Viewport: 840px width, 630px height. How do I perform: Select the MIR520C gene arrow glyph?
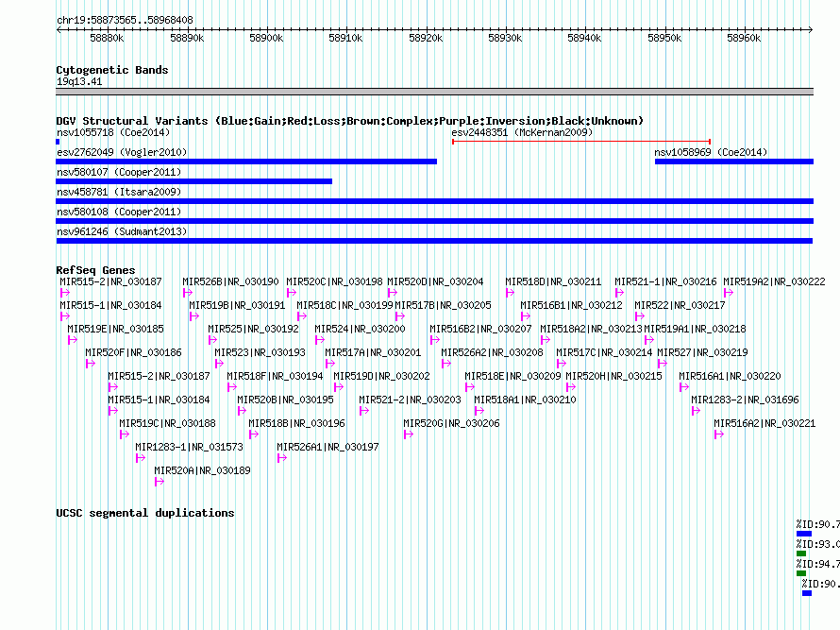(292, 293)
